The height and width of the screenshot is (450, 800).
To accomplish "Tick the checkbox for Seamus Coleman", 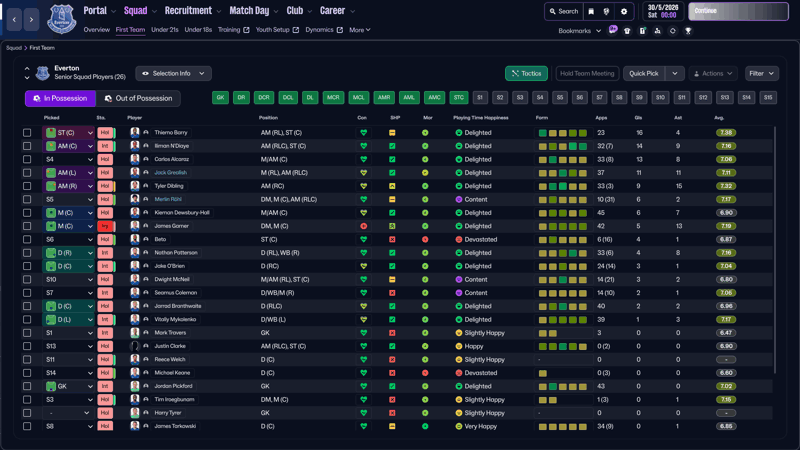I will click(27, 293).
